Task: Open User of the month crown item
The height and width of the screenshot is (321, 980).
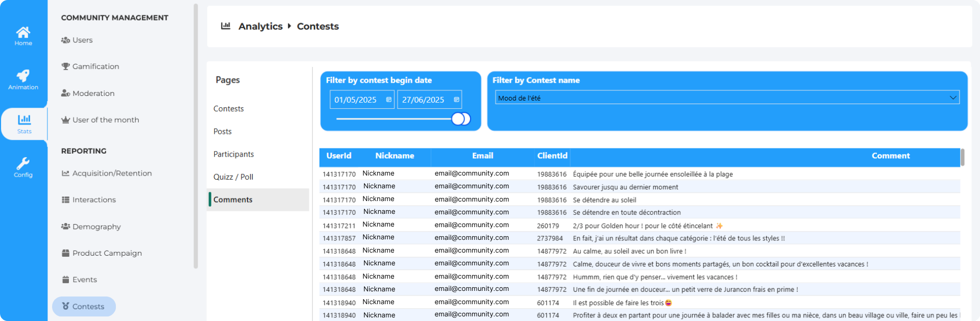Action: tap(105, 120)
